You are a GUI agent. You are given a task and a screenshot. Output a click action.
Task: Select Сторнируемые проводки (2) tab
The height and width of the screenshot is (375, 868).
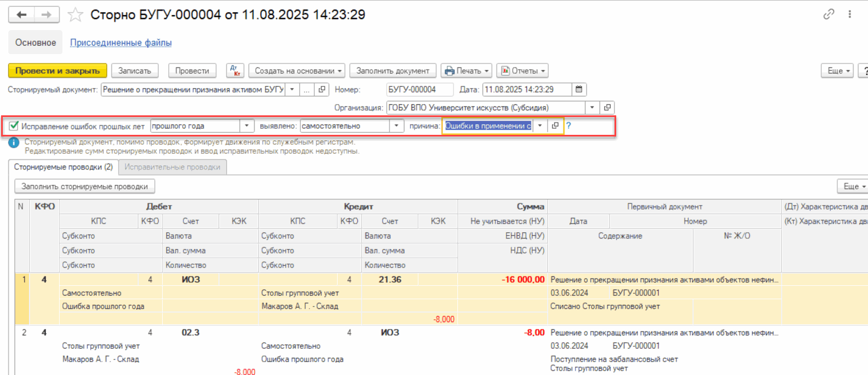[x=64, y=167]
